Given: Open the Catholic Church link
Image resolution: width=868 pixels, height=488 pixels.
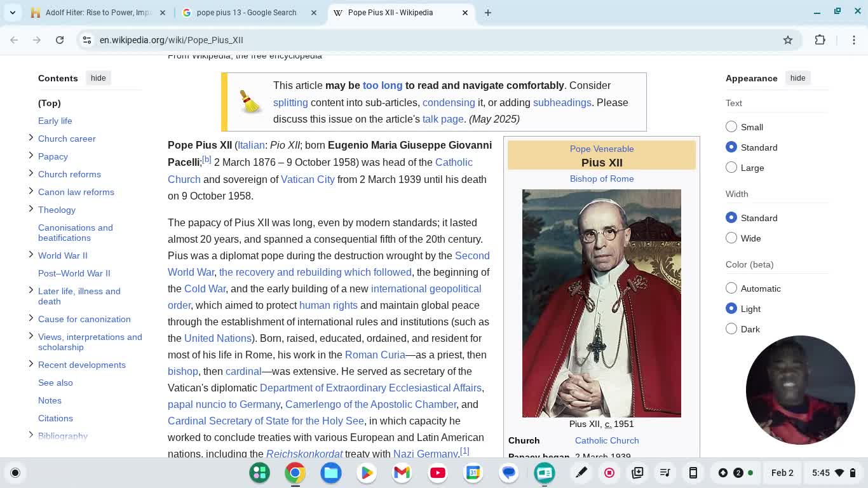Looking at the screenshot, I should pos(453,162).
